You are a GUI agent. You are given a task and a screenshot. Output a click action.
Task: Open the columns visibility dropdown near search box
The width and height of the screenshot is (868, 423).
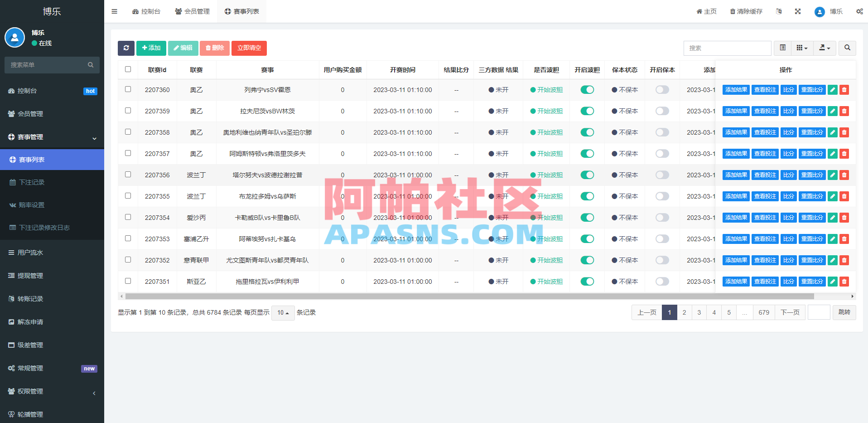(802, 48)
